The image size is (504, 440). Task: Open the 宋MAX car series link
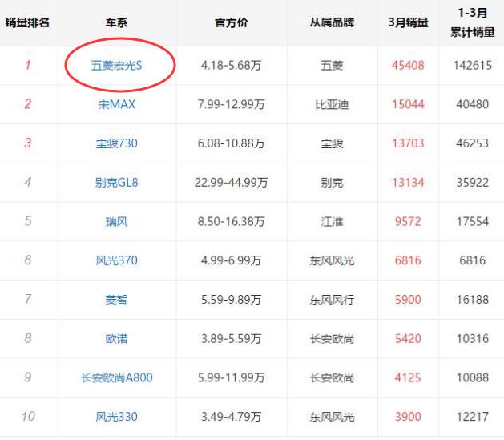pyautogui.click(x=116, y=104)
